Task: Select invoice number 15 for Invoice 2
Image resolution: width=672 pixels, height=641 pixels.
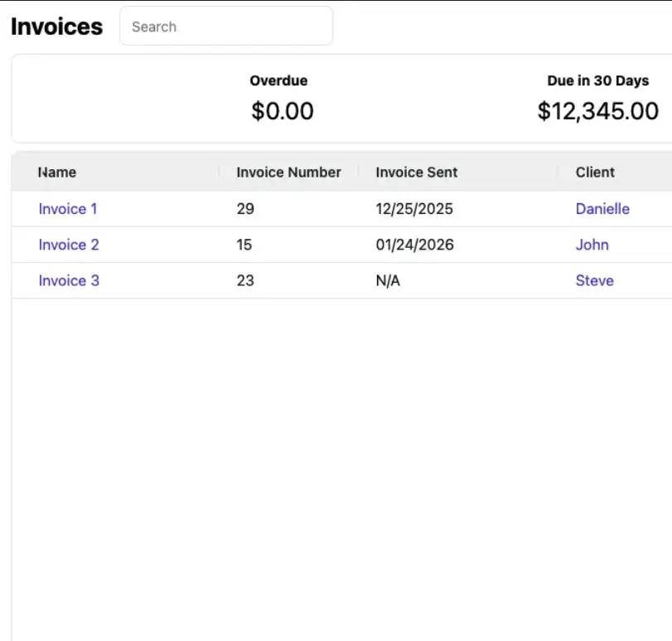Action: click(244, 245)
